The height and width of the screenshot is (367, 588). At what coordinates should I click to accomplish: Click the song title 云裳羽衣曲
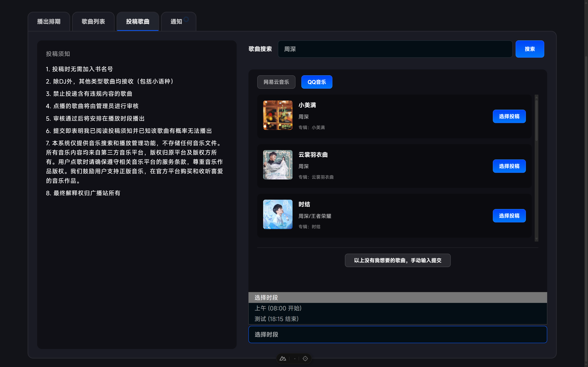tap(313, 155)
